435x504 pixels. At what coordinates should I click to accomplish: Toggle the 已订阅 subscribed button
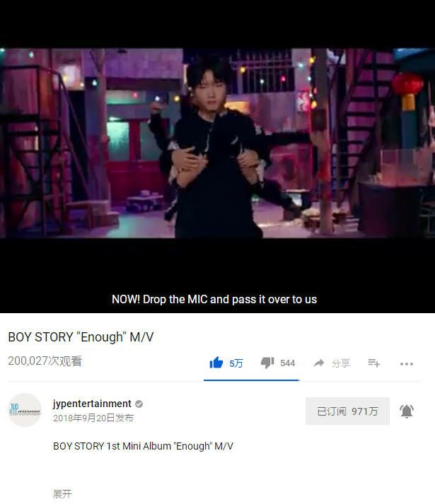tap(347, 411)
